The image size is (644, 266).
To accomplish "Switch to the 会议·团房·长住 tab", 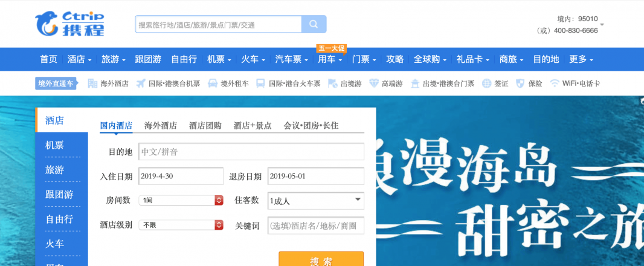I will (x=311, y=126).
